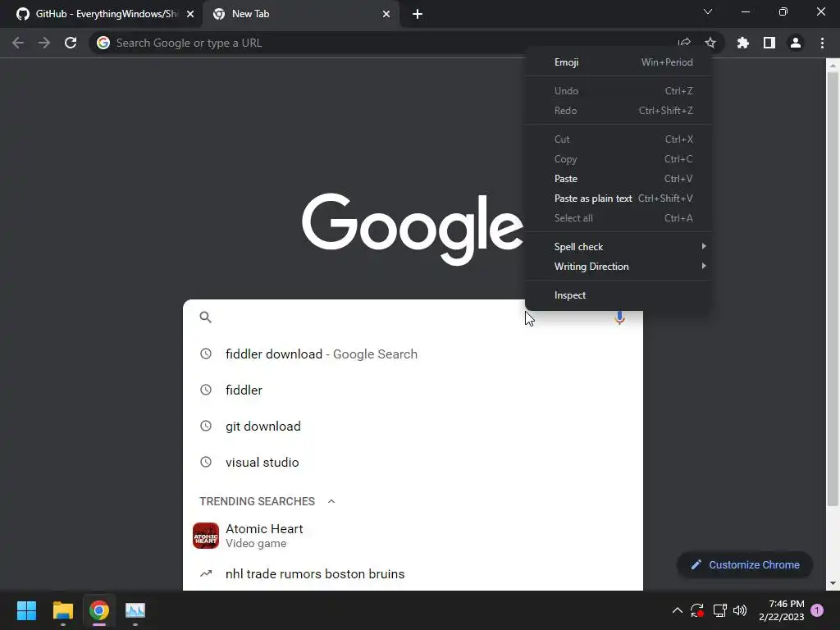
Task: Open the network tray icon
Action: coord(719,610)
